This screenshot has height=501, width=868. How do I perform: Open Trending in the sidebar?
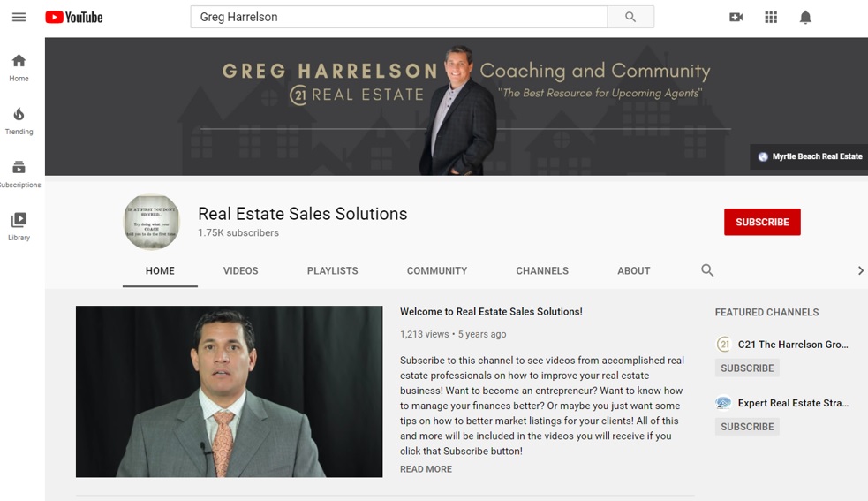pos(19,121)
